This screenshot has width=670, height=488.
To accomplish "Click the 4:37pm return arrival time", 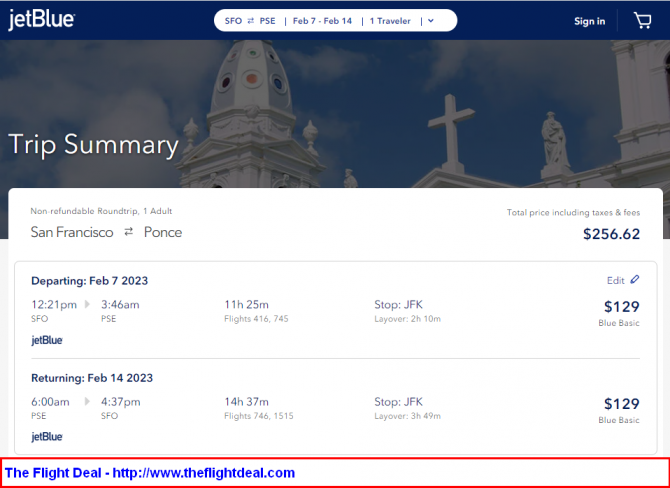I will point(120,402).
